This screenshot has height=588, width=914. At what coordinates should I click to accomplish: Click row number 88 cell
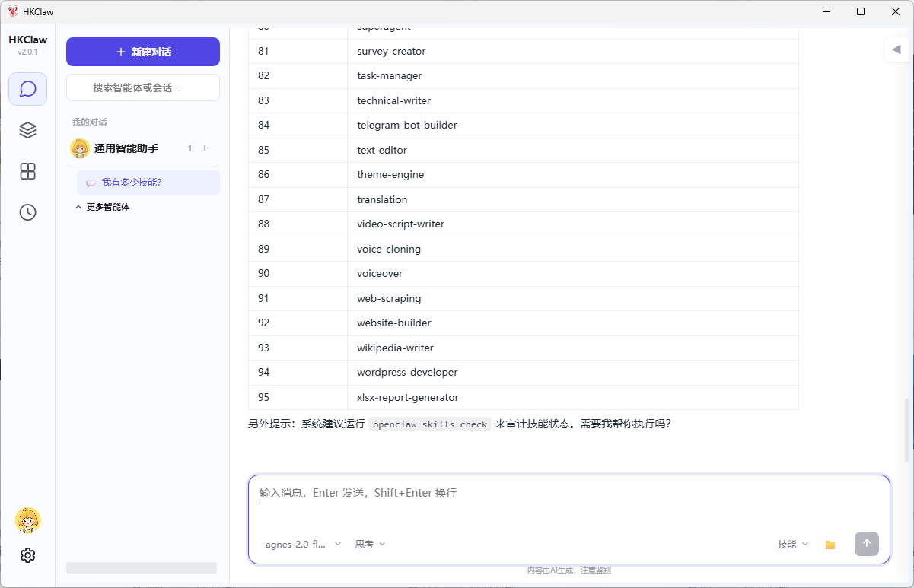[298, 224]
